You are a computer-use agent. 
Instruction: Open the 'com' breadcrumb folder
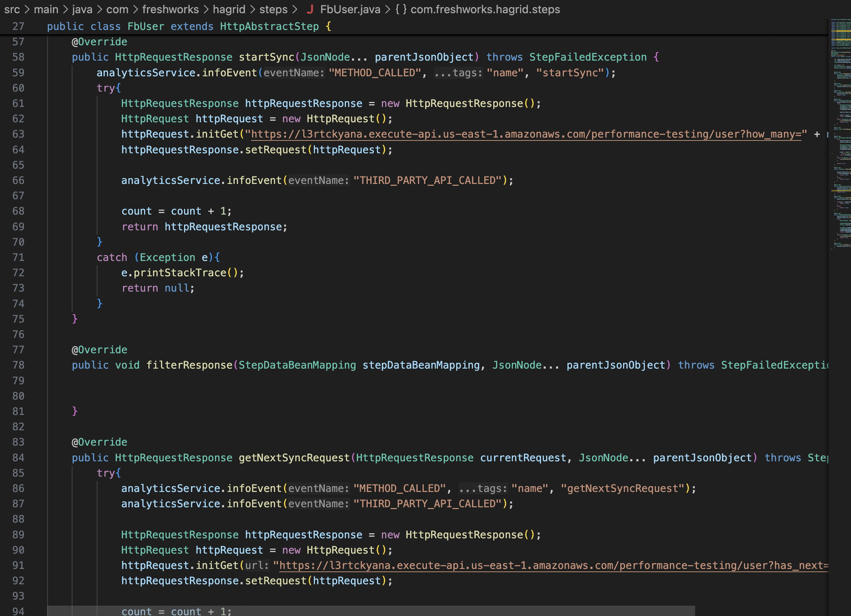pos(117,9)
